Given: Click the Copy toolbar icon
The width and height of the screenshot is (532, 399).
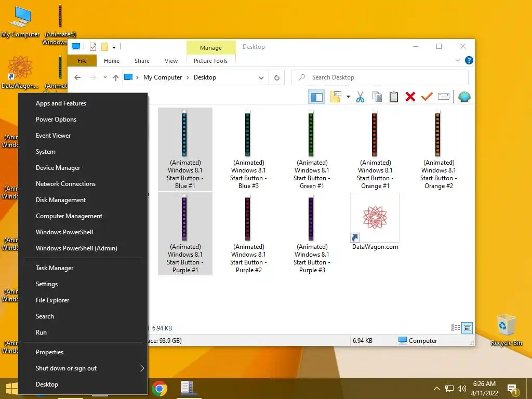Looking at the screenshot, I should click(377, 97).
